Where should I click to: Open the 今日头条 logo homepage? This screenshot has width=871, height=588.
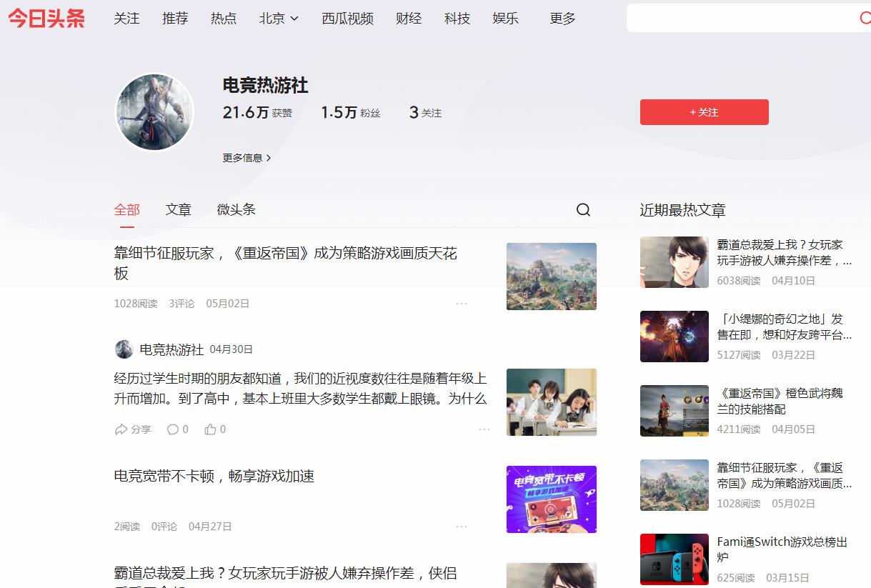46,18
